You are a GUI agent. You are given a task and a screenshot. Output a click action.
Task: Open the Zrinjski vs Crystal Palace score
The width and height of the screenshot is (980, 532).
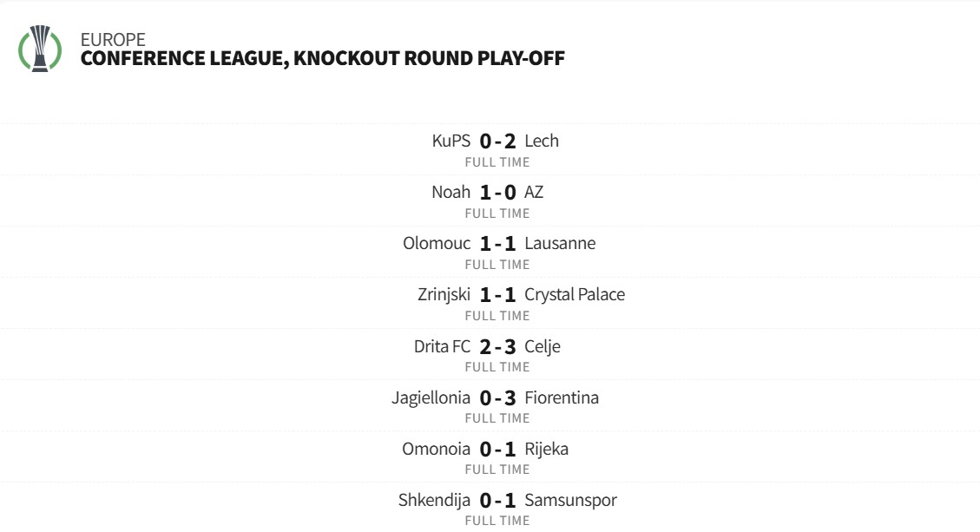click(x=497, y=295)
